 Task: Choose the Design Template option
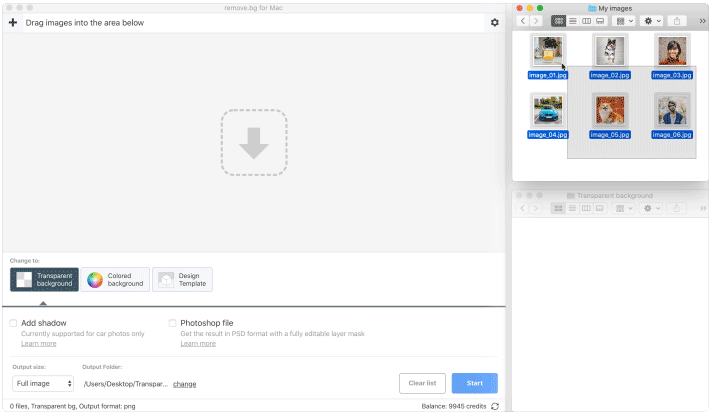tap(182, 280)
